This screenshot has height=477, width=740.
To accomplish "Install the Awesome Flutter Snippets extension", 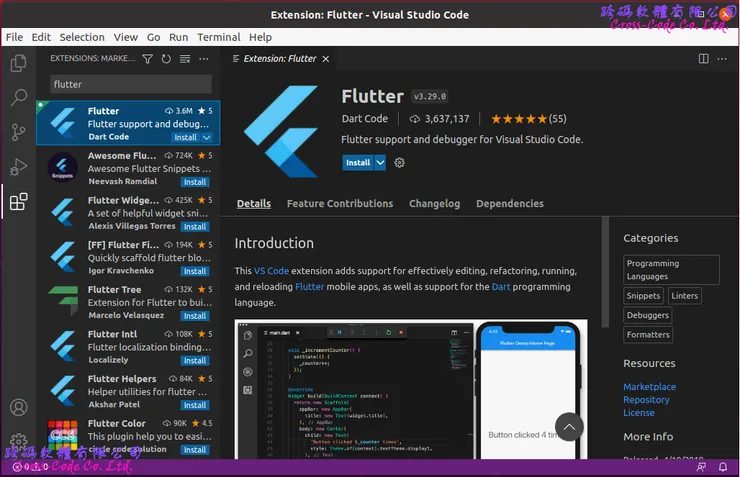I will click(195, 182).
